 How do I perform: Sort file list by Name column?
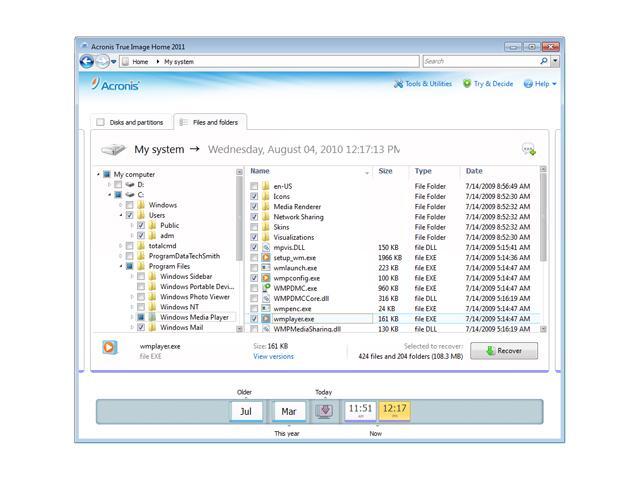[x=260, y=171]
